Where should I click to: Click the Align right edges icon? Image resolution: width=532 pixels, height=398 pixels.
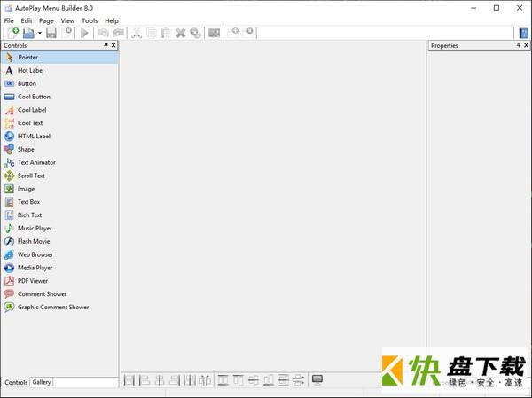pos(175,380)
